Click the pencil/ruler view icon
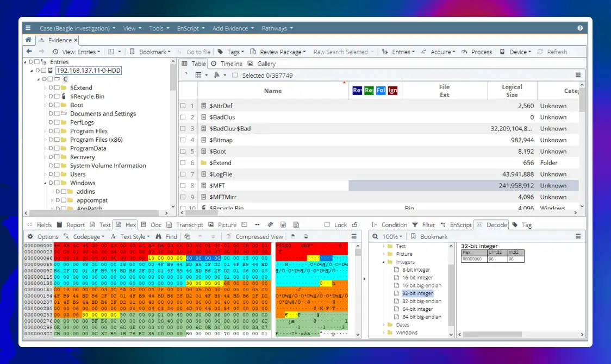 (270, 224)
